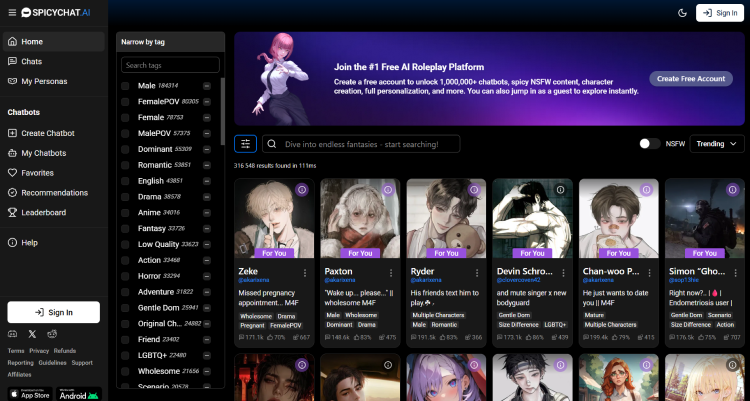Enable the NSFW toggle switch
The width and height of the screenshot is (750, 401).
650,144
